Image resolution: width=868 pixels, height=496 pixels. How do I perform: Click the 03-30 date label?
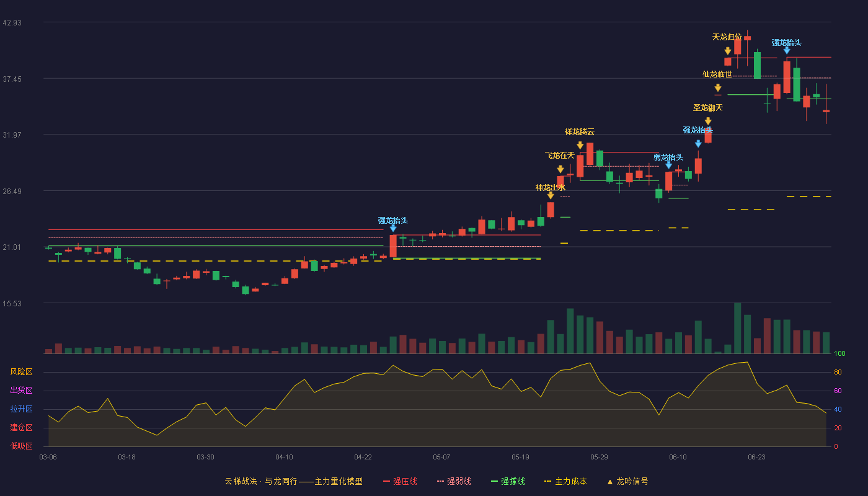click(x=205, y=457)
